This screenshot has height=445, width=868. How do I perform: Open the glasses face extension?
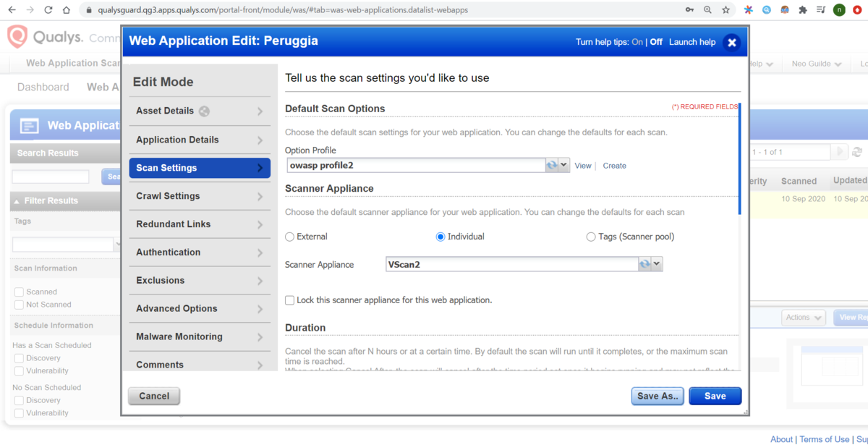click(x=785, y=10)
